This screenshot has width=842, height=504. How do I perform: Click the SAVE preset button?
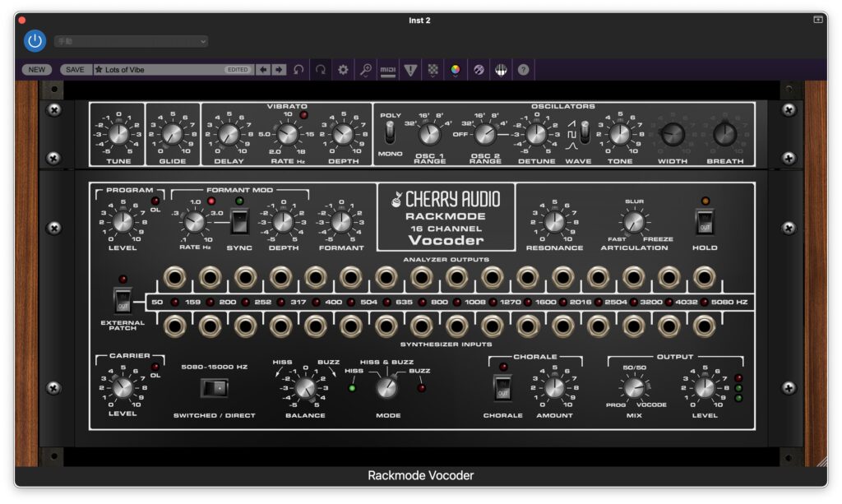pyautogui.click(x=75, y=70)
